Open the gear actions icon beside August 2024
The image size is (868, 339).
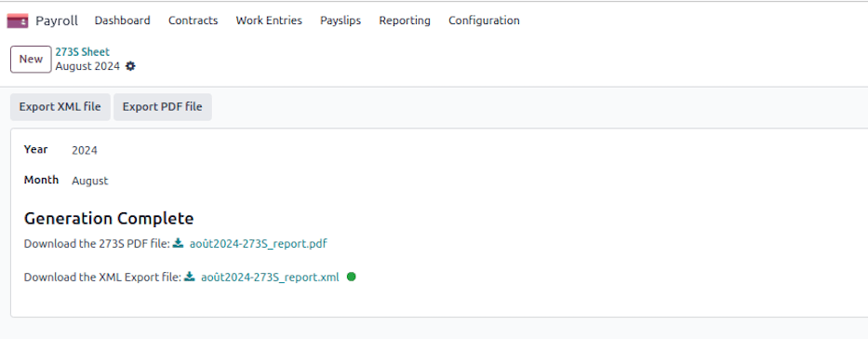[130, 66]
